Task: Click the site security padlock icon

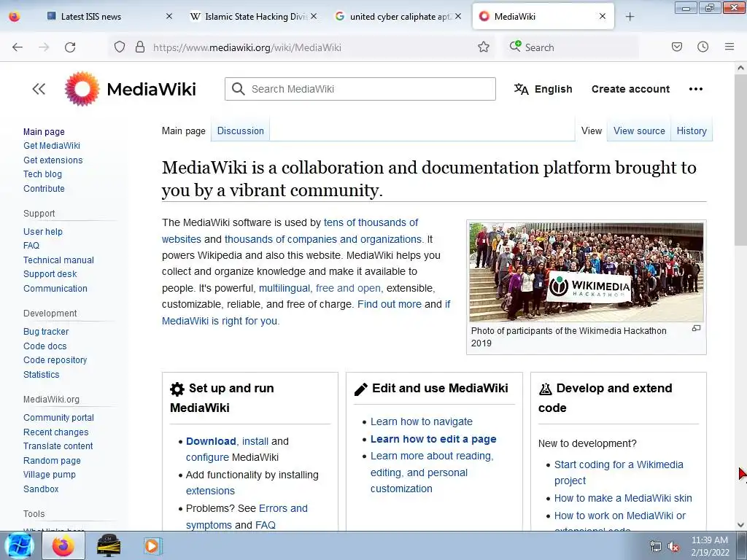Action: coord(139,47)
